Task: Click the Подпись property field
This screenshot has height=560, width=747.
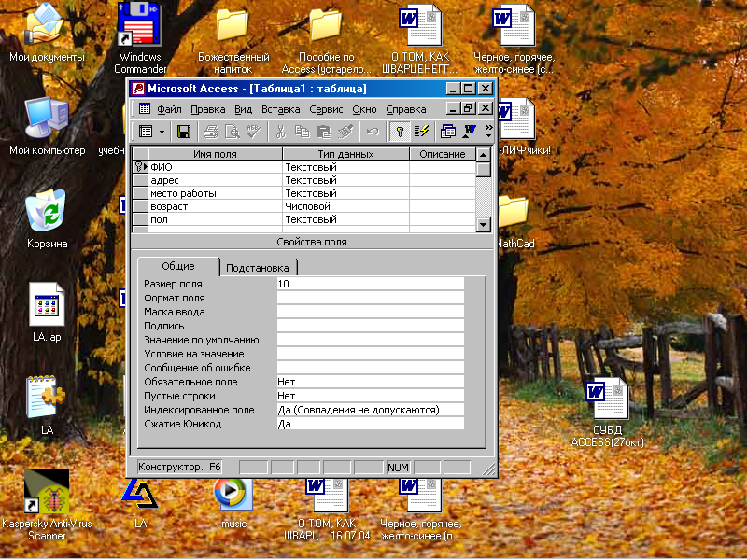Action: (370, 326)
